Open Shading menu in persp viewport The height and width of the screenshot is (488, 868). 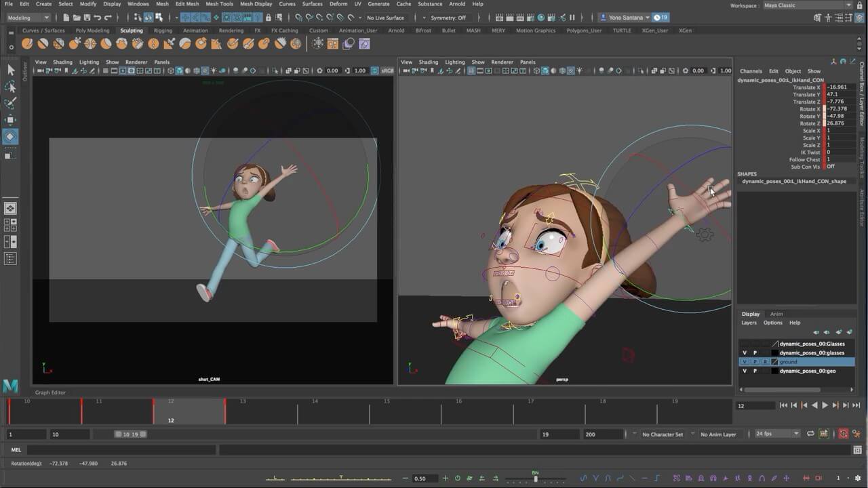[x=428, y=62]
